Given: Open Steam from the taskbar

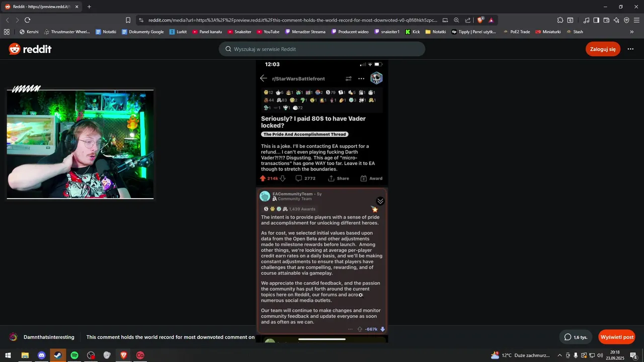Looking at the screenshot, I should (58, 355).
